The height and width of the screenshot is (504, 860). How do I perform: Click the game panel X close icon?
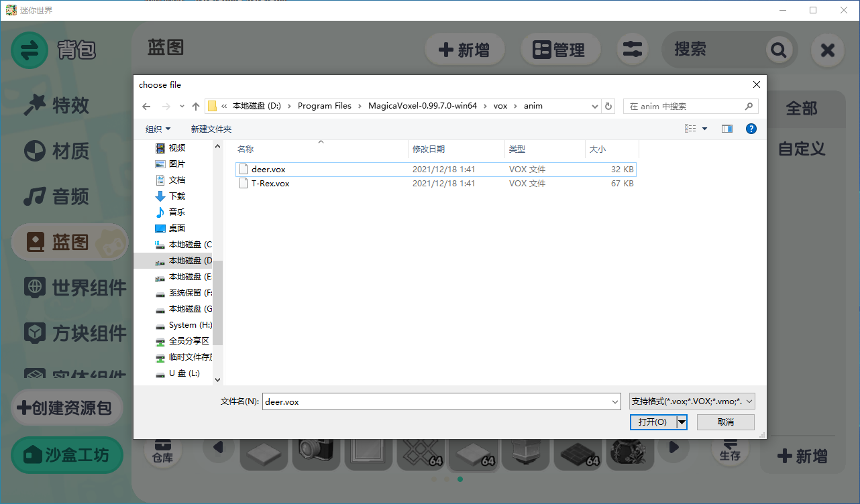(x=828, y=50)
